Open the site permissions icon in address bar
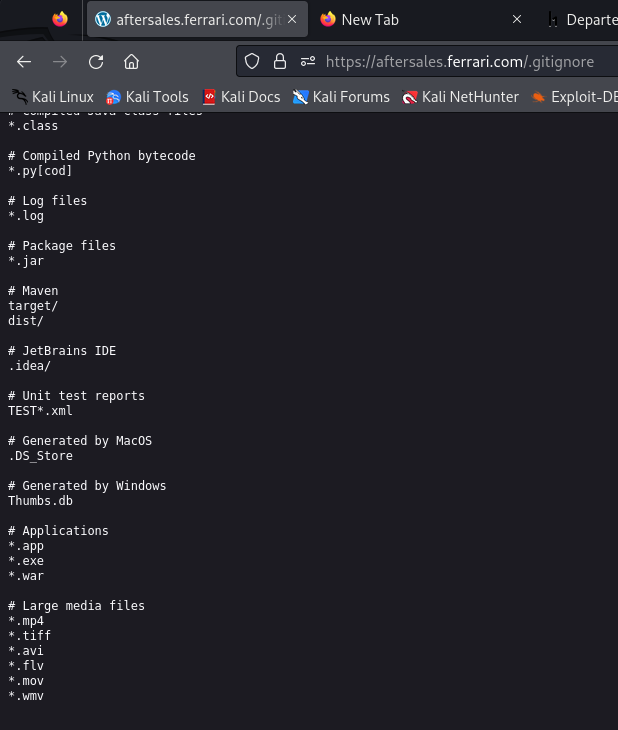This screenshot has width=618, height=730. [308, 61]
